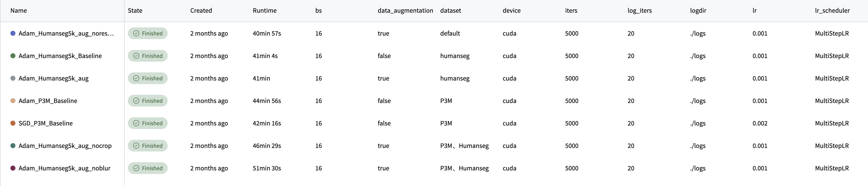The height and width of the screenshot is (186, 868).
Task: Sort by the Runtime column header
Action: [x=264, y=10]
